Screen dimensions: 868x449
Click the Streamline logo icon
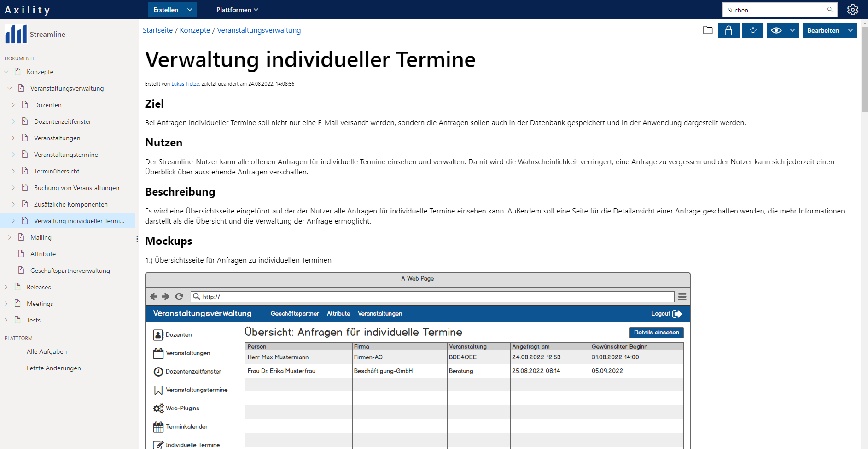[16, 34]
